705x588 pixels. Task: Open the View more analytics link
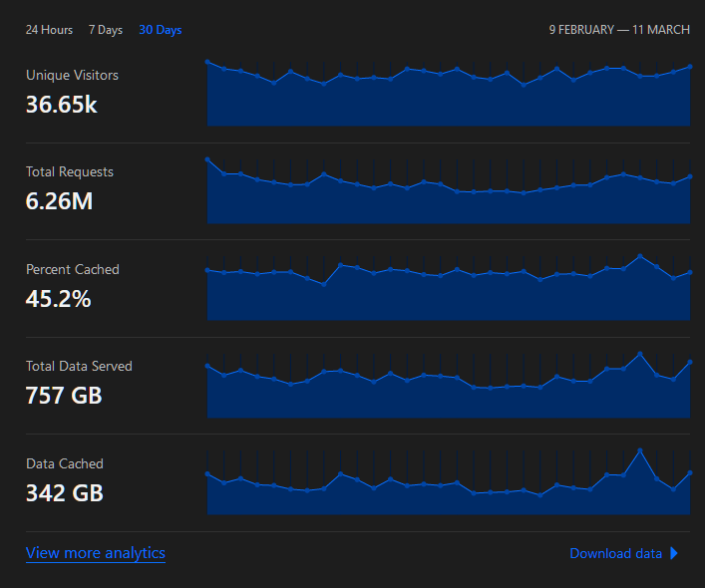tap(96, 553)
